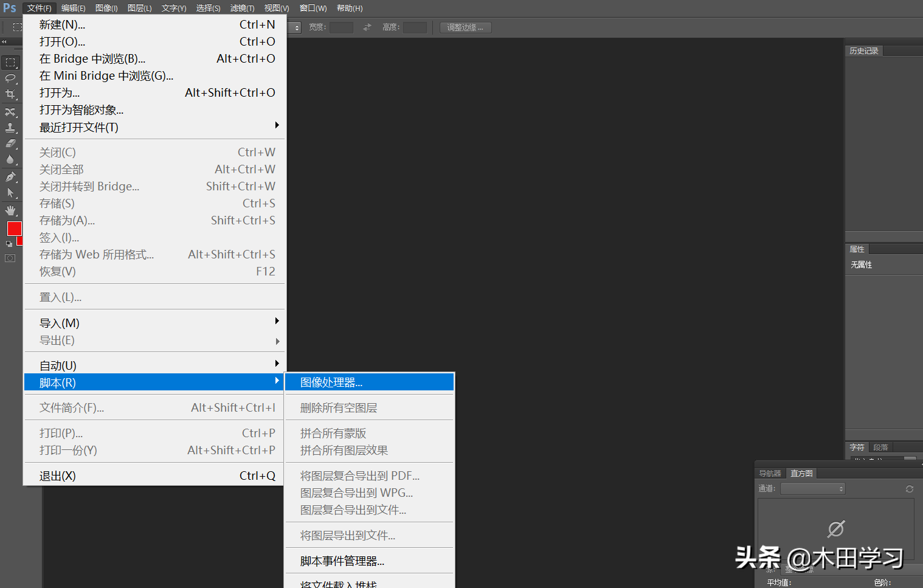
Task: Open the 帮助(H) menu
Action: click(x=350, y=8)
